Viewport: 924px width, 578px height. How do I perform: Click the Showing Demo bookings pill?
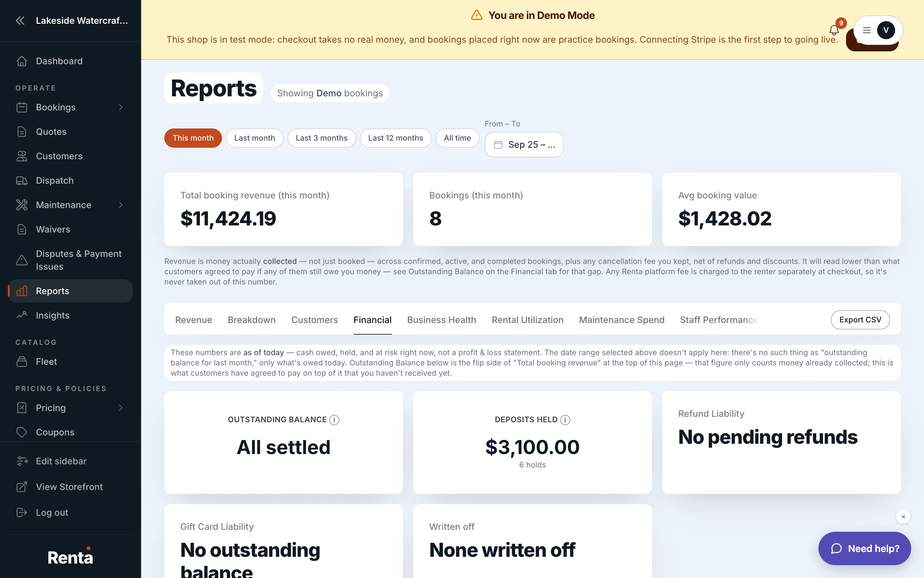coord(330,93)
